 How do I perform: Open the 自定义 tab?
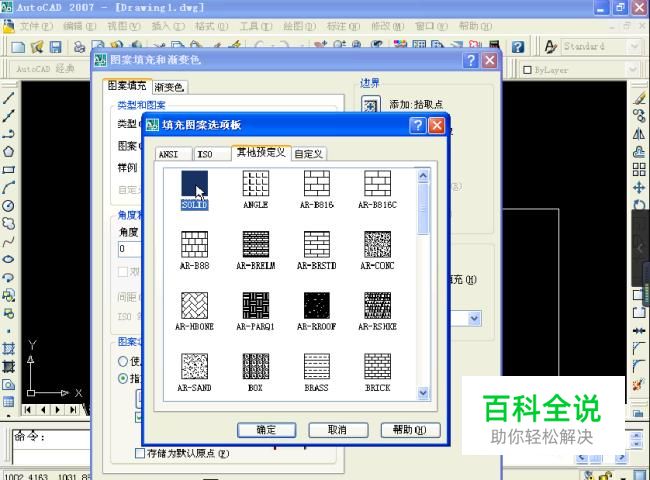(309, 154)
